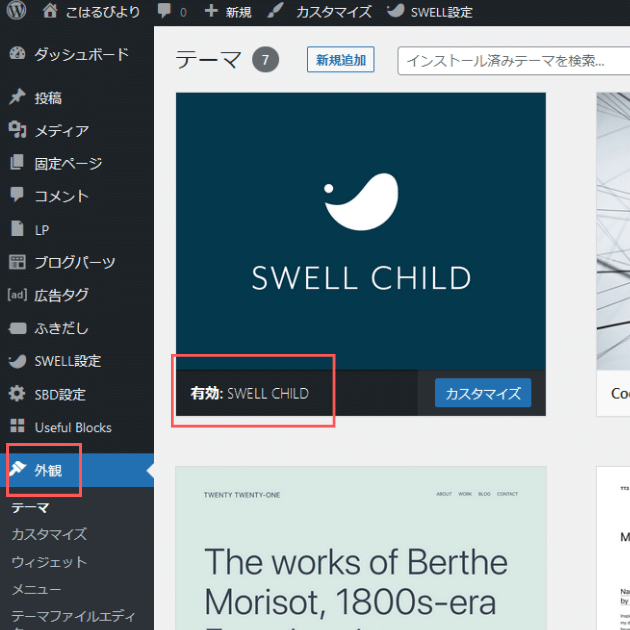Screen dimensions: 630x630
Task: Open テーマ submenu item
Action: click(30, 507)
